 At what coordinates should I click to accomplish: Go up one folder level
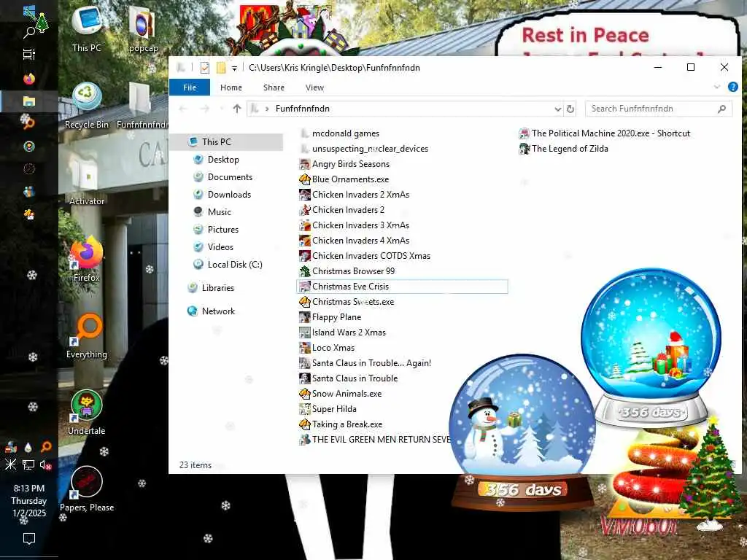(237, 109)
